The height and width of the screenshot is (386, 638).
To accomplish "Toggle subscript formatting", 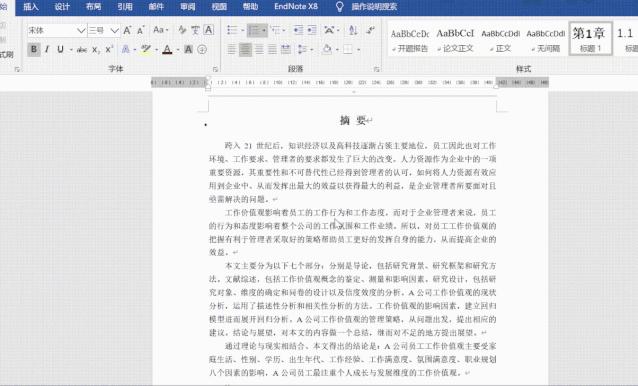I will point(95,50).
